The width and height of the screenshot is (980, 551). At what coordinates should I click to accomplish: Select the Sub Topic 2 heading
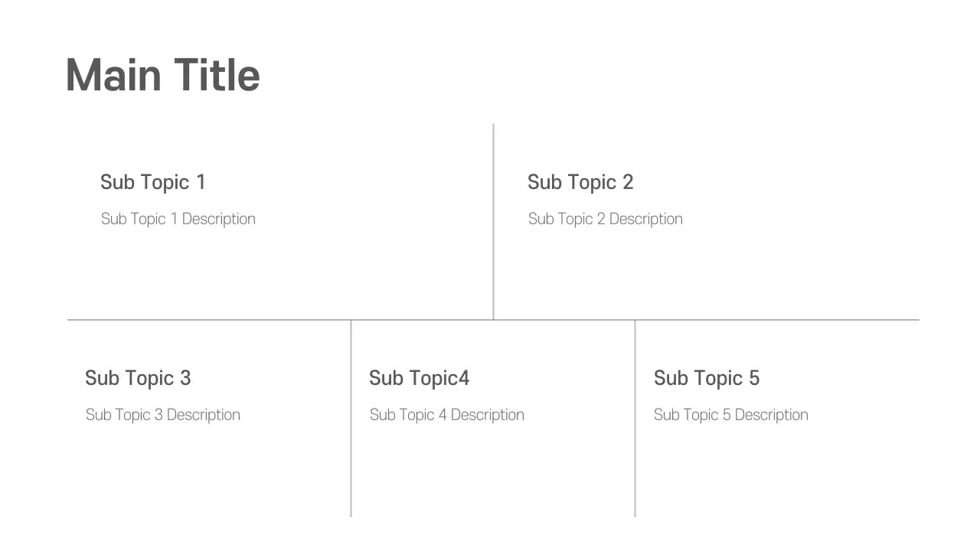580,182
